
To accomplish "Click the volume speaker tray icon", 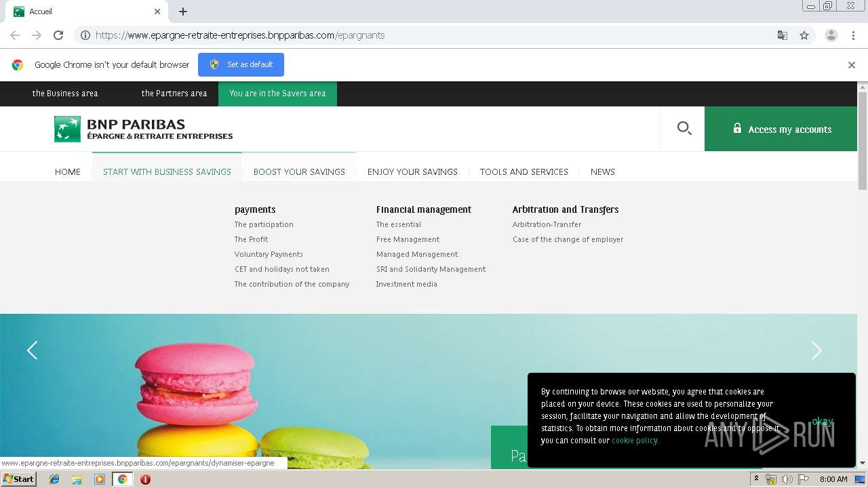I will coord(787,479).
